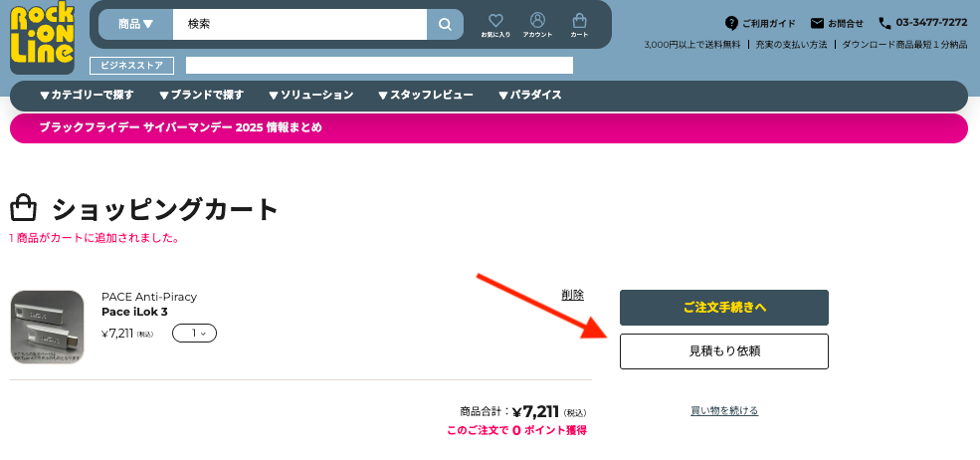
Task: Open the quantity dropdown for Pace iLok 3
Action: [x=194, y=334]
